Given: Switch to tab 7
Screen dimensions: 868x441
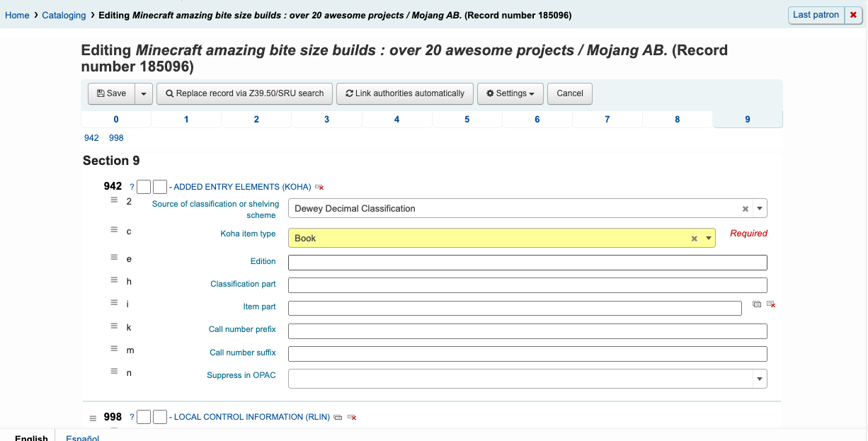Looking at the screenshot, I should (x=607, y=120).
